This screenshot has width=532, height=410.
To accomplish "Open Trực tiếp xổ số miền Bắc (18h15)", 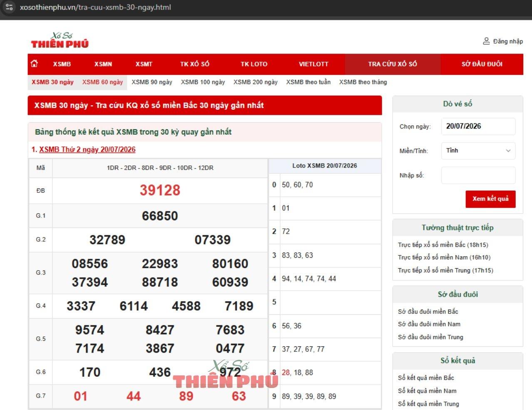I will coord(443,245).
